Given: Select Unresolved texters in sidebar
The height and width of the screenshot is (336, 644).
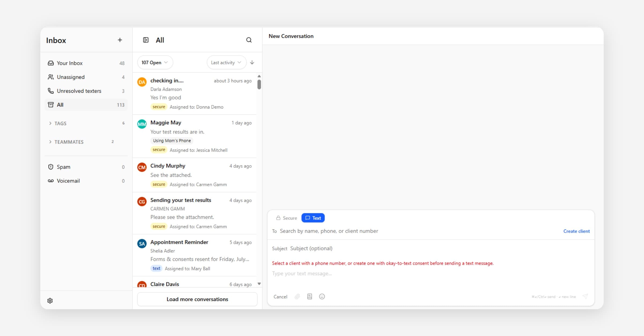Looking at the screenshot, I should click(86, 91).
